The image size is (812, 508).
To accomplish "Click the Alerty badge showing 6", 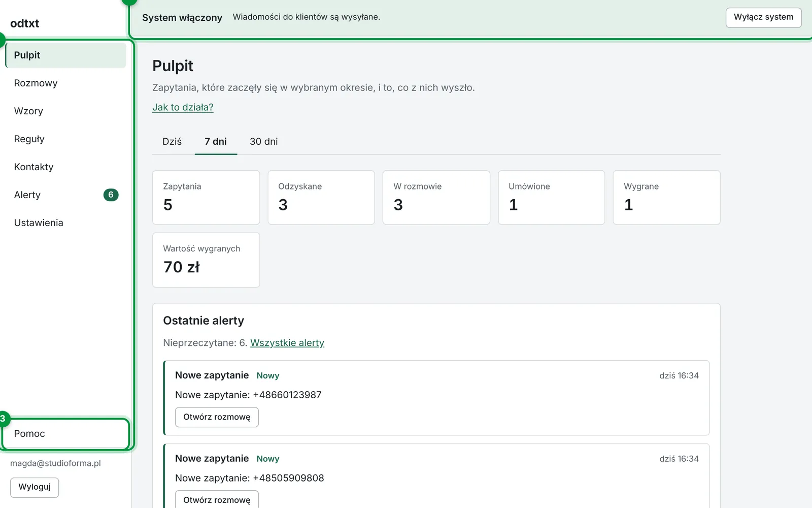I will pos(111,195).
